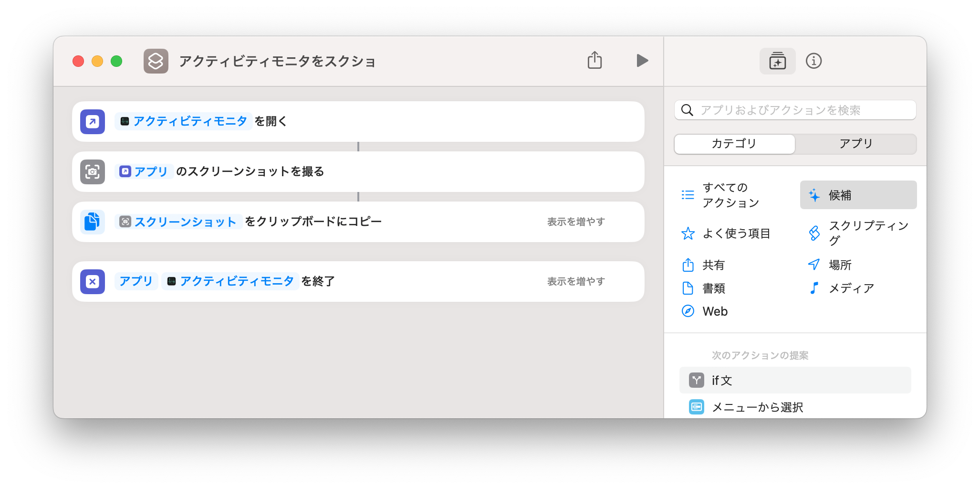Screen dimensions: 980x489
Task: Select アクティビティモニタ token in を開く action
Action: [184, 121]
